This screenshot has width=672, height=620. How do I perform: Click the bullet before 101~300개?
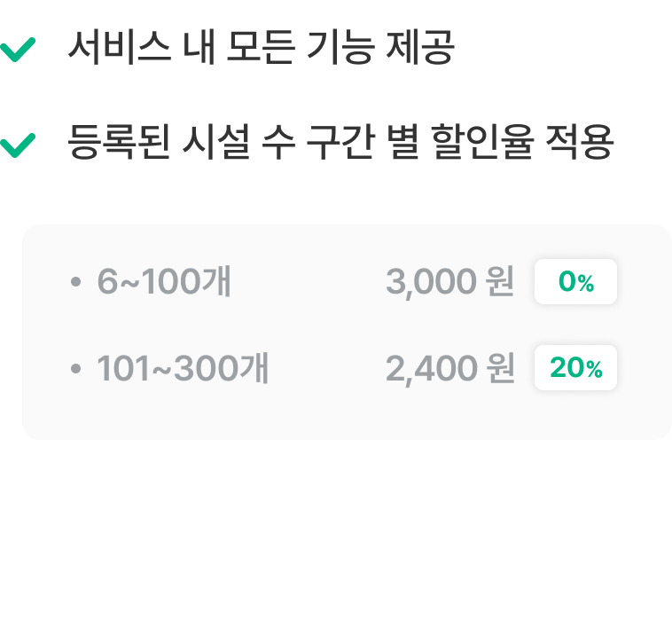coord(76,368)
